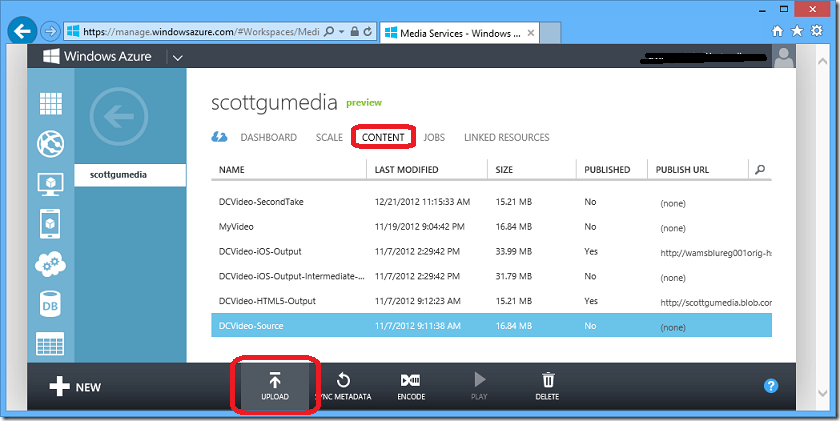Close the Media Services browser tab
This screenshot has height=421, width=840.
[x=530, y=33]
